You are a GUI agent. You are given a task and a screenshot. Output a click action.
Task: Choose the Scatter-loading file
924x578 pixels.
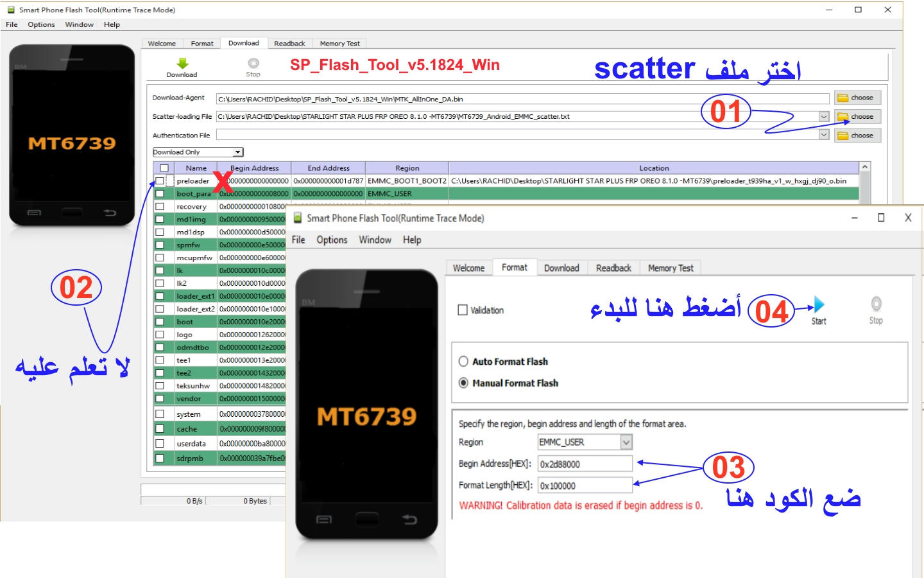coord(857,117)
